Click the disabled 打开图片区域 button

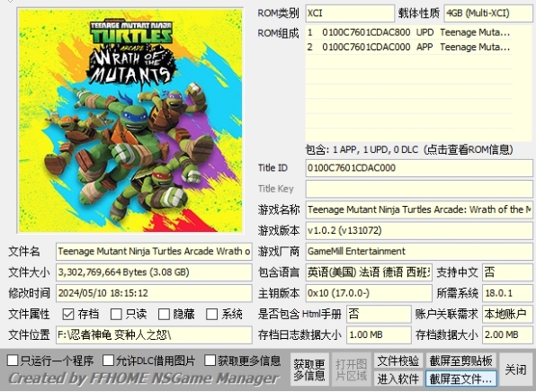[351, 370]
